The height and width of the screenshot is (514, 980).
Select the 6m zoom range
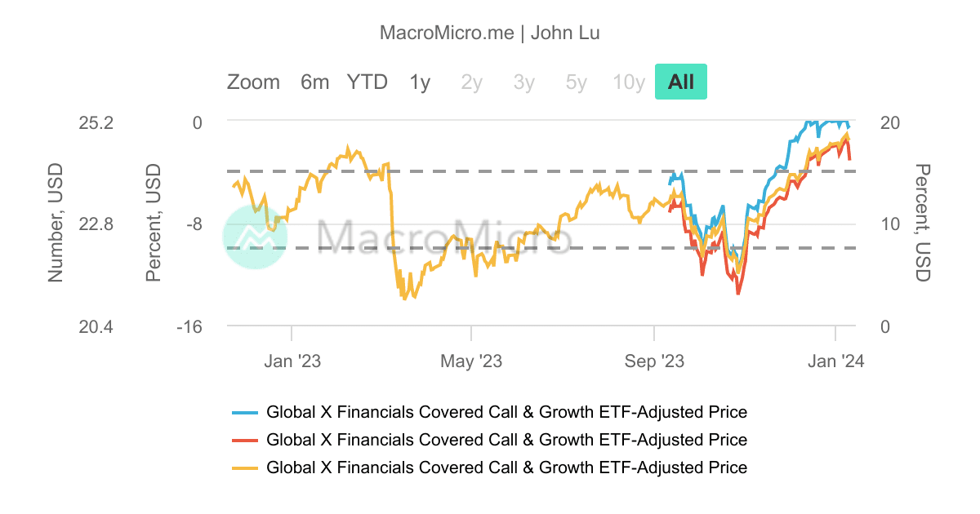314,82
